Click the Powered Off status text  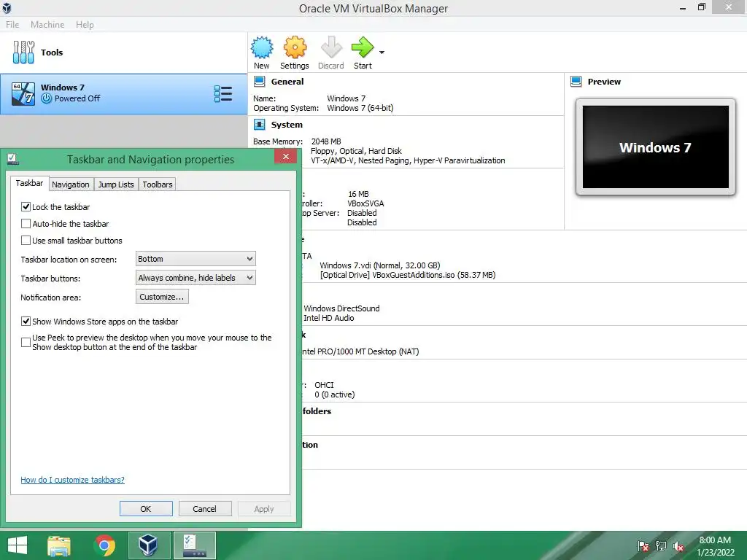point(77,98)
